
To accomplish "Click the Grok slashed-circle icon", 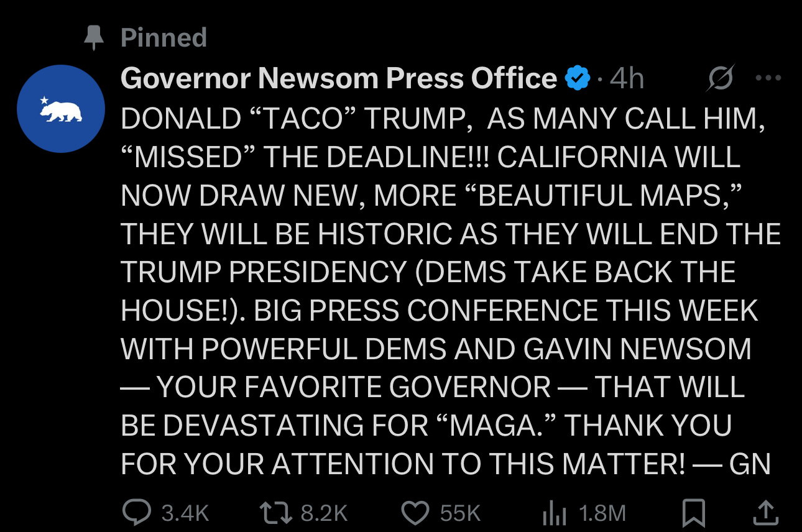I will 721,78.
